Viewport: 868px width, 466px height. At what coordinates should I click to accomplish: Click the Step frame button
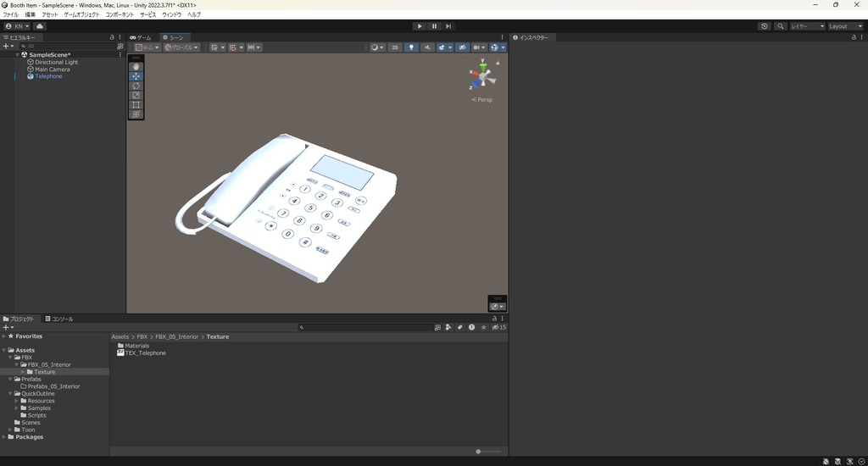point(448,26)
